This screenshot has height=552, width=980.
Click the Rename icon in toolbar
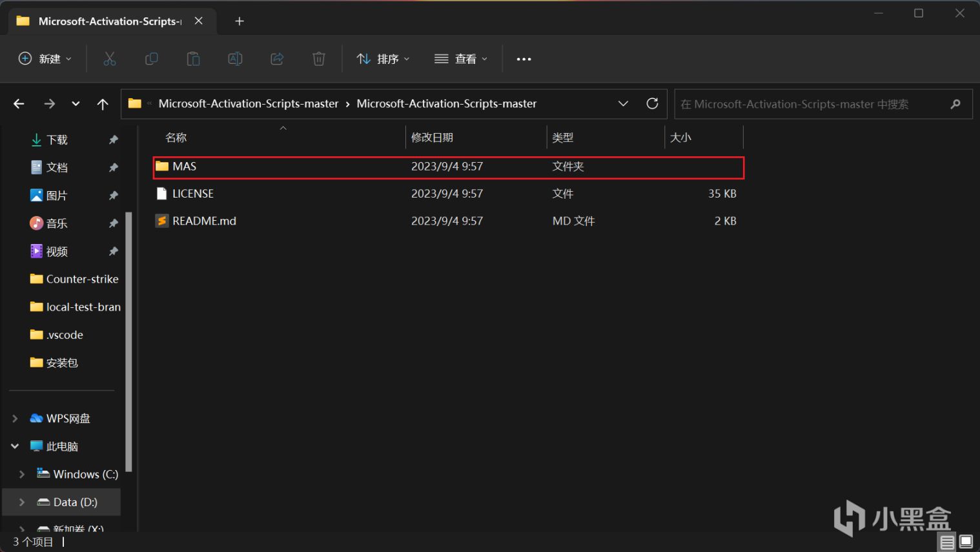coord(235,59)
